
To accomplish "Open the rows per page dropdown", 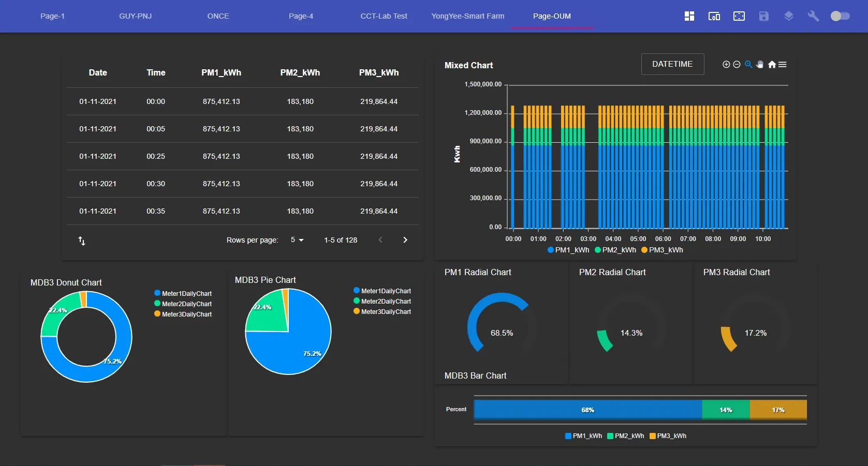I will click(x=297, y=240).
